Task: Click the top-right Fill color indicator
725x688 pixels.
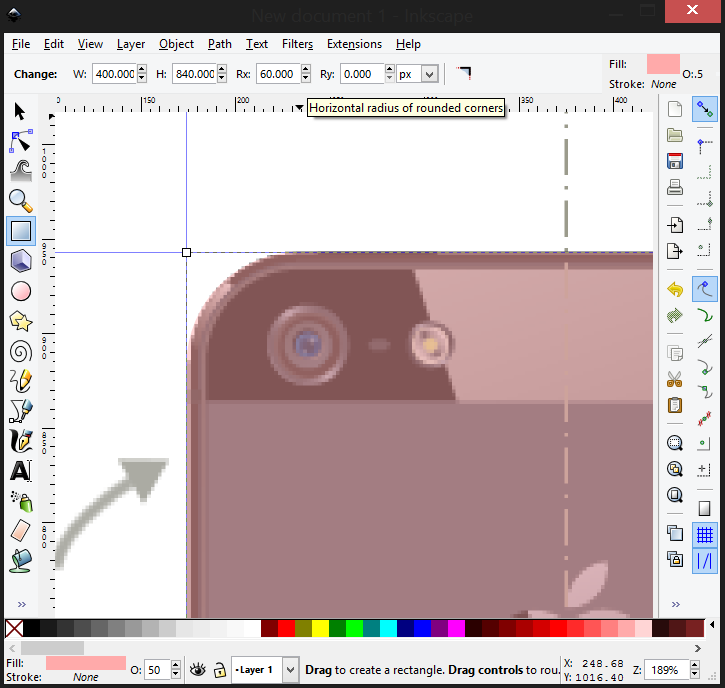Action: 663,64
